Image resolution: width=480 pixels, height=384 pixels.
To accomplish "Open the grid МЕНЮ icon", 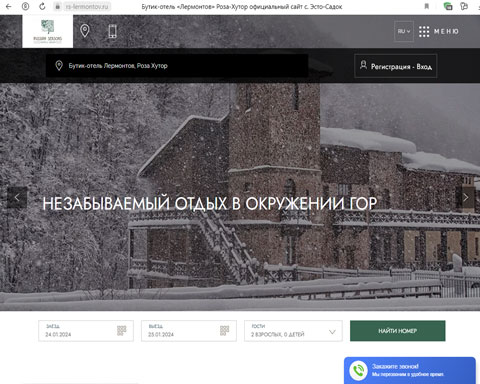I will 424,31.
